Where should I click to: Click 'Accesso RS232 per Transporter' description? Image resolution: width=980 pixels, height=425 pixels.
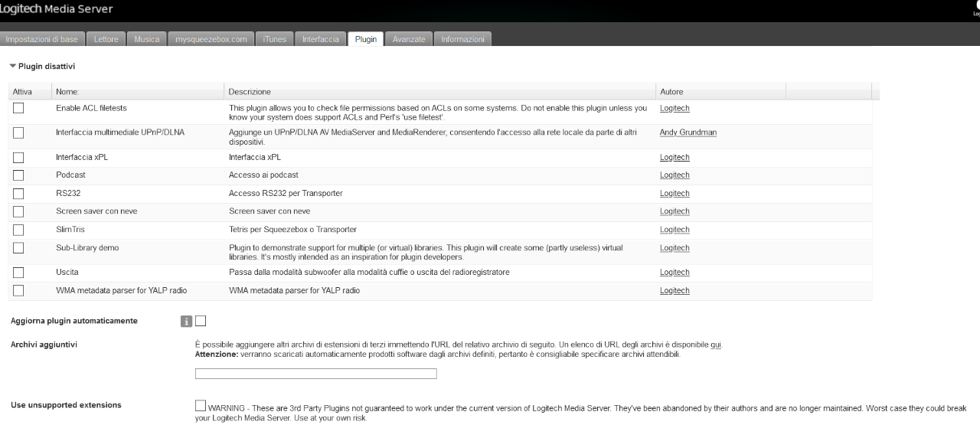click(286, 193)
